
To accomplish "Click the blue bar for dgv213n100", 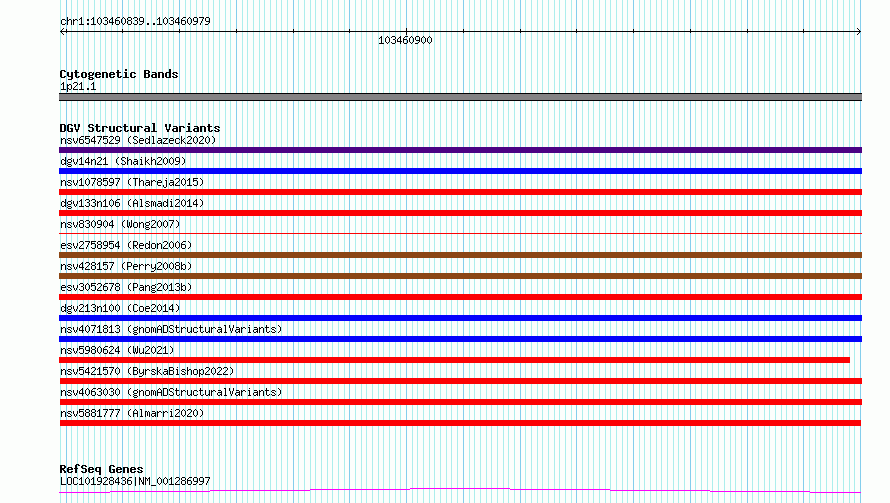I will pyautogui.click(x=460, y=318).
